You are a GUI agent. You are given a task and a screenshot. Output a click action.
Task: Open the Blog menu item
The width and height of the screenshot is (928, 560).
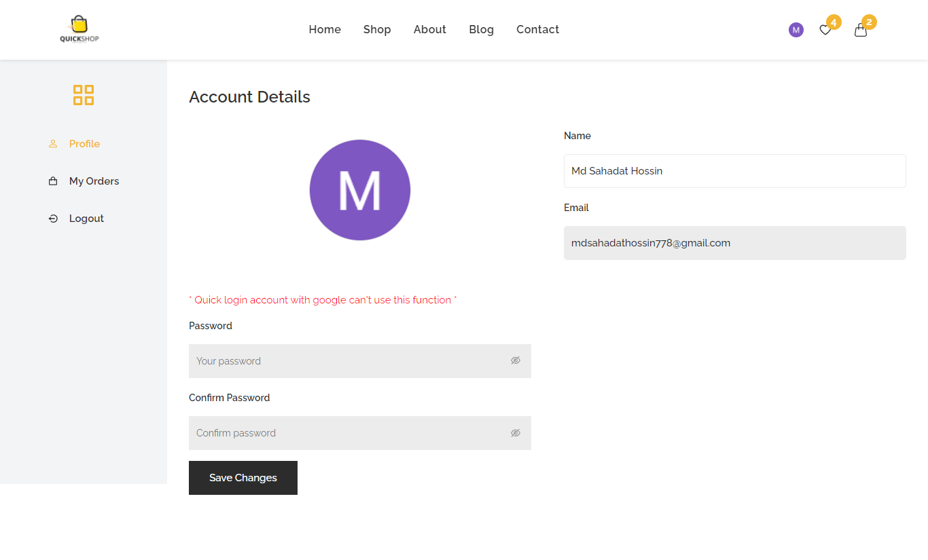click(481, 29)
